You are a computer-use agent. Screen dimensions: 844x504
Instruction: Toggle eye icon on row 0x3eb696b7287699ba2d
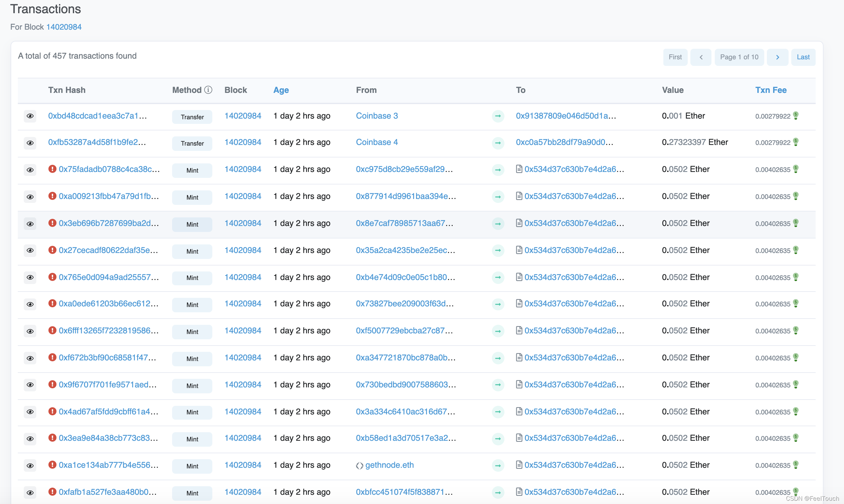point(30,224)
